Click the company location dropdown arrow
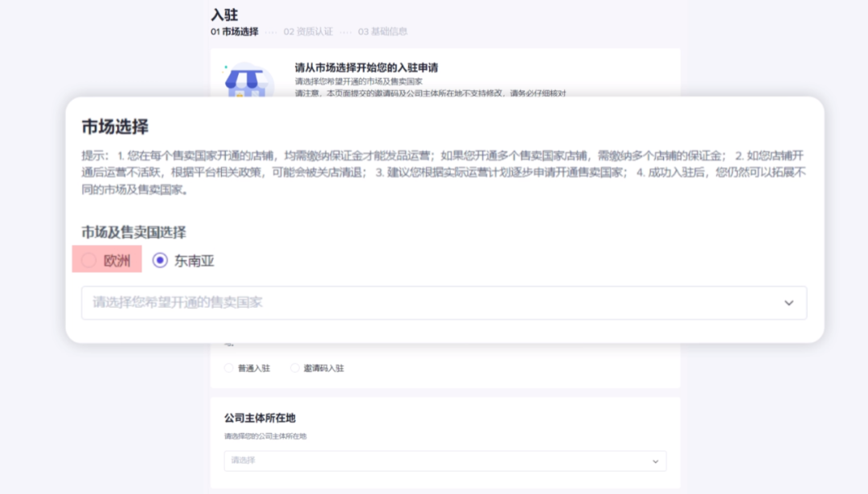Screen dimensions: 868x494 (x=655, y=461)
